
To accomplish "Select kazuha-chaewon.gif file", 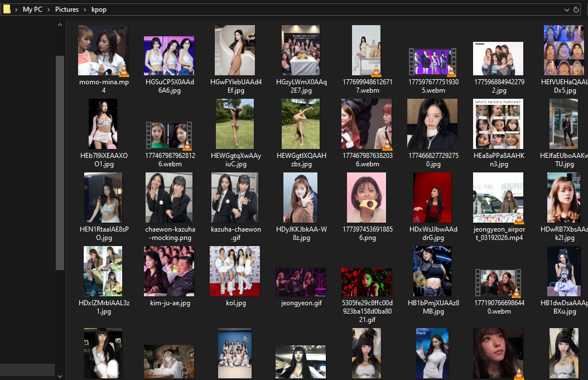I will pyautogui.click(x=235, y=198).
